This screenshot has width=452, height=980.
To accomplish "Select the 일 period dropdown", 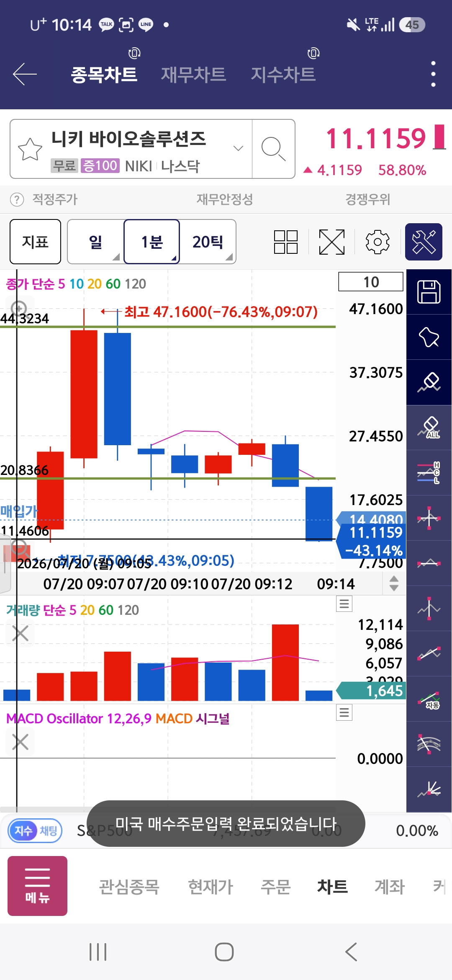I will click(x=96, y=242).
